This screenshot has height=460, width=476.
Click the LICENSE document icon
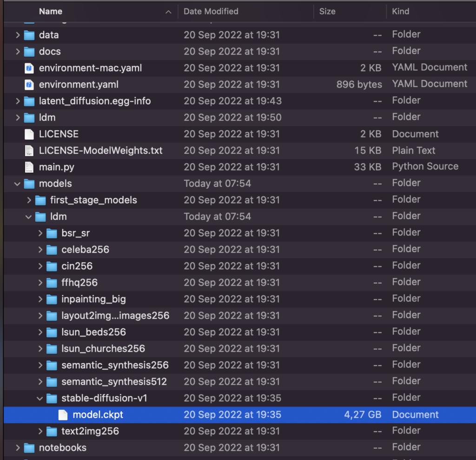click(x=29, y=134)
